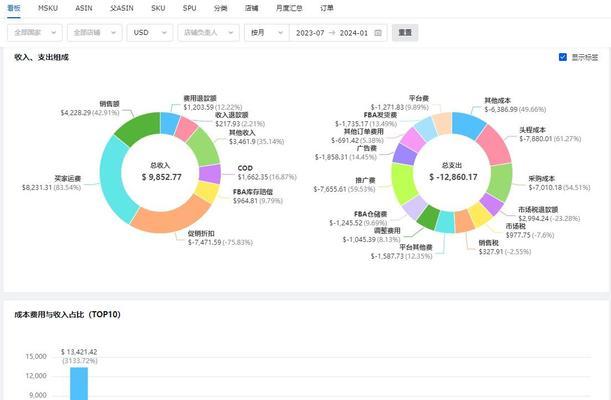Click the 其他收入 $3,461.9 label
The height and width of the screenshot is (400, 611).
click(256, 137)
